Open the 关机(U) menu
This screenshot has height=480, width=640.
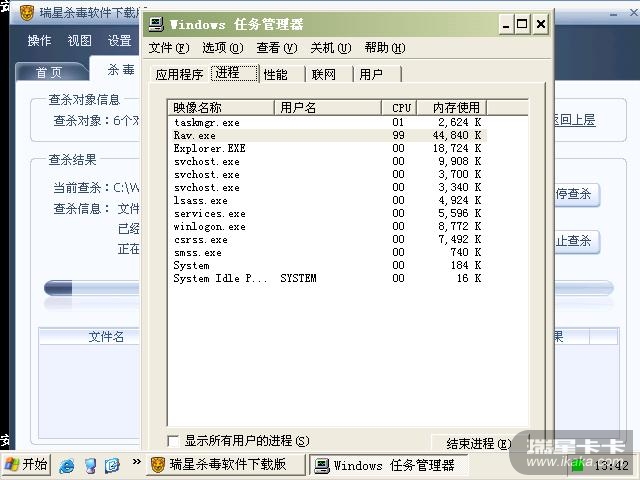331,48
